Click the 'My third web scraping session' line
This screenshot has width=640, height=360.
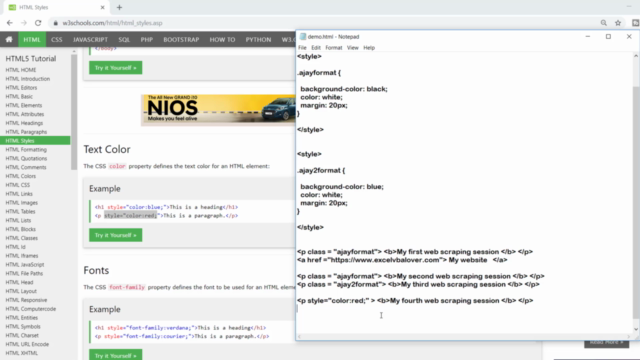click(418, 284)
